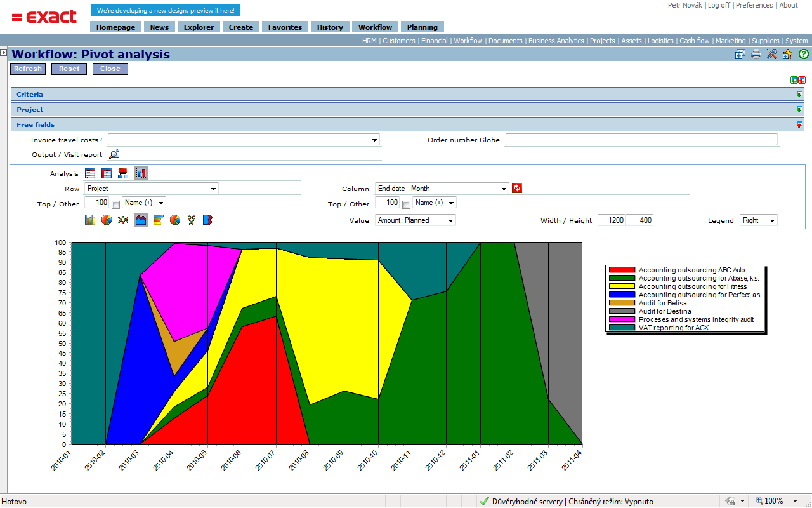Click the magenta Proceses and systems integrity swatch
The height and width of the screenshot is (508, 812).
point(621,319)
